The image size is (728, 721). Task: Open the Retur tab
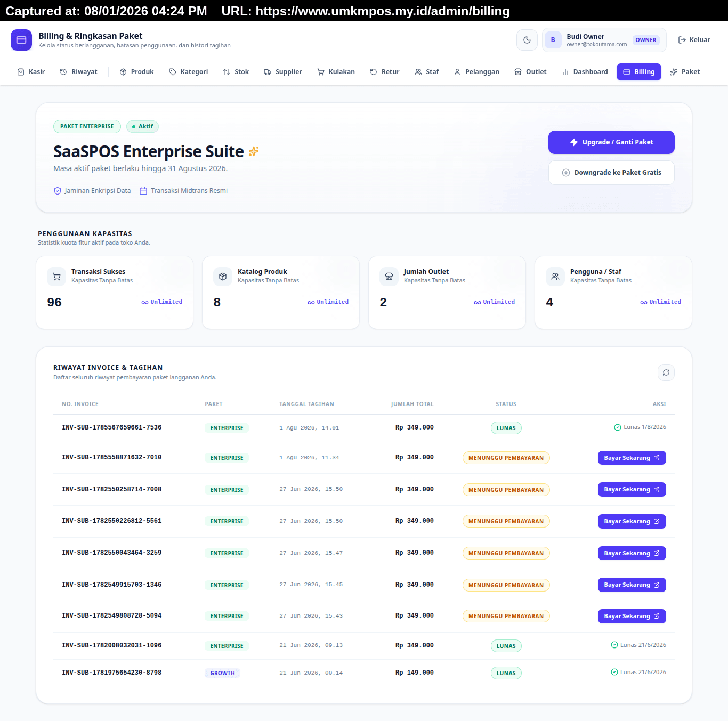coord(385,72)
